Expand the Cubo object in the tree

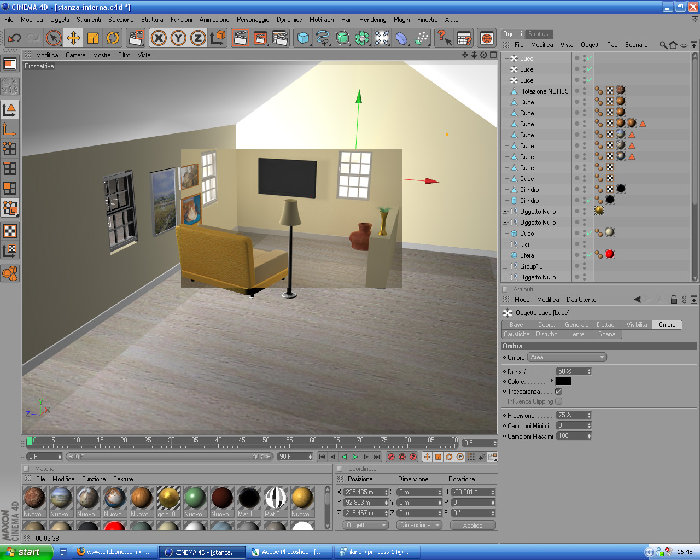pos(507,233)
